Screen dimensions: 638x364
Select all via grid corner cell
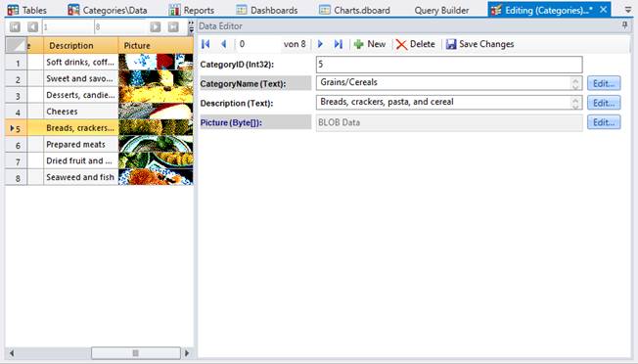16,45
